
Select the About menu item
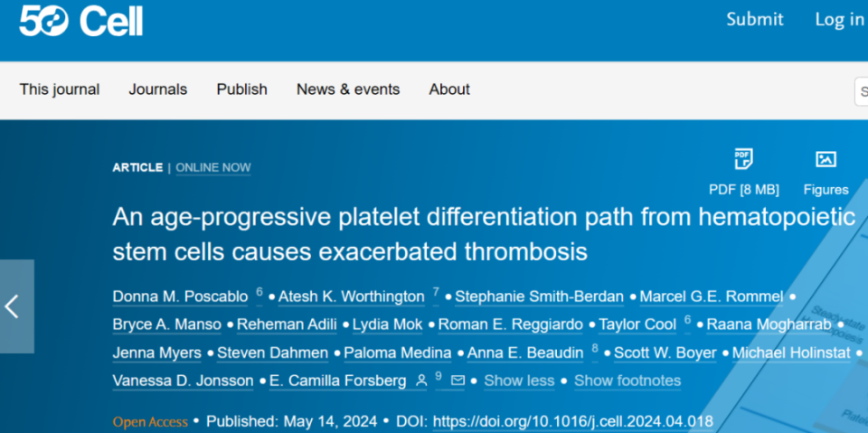coord(449,89)
